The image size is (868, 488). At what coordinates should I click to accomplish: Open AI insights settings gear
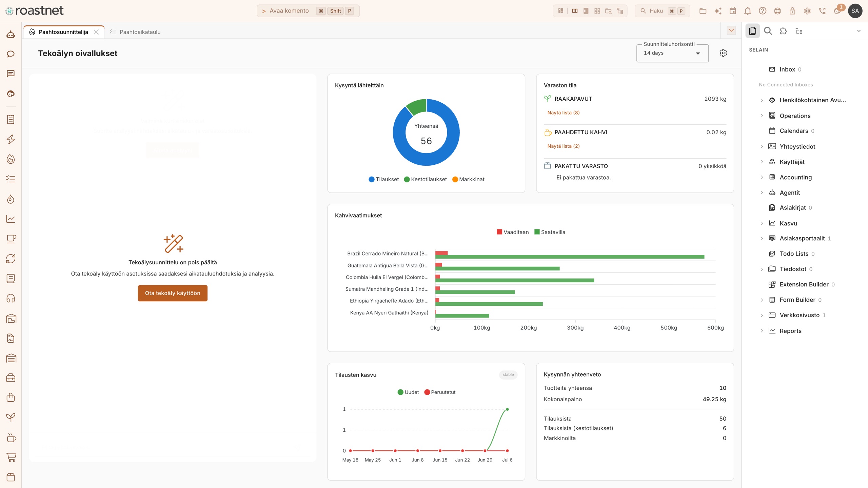pos(723,53)
